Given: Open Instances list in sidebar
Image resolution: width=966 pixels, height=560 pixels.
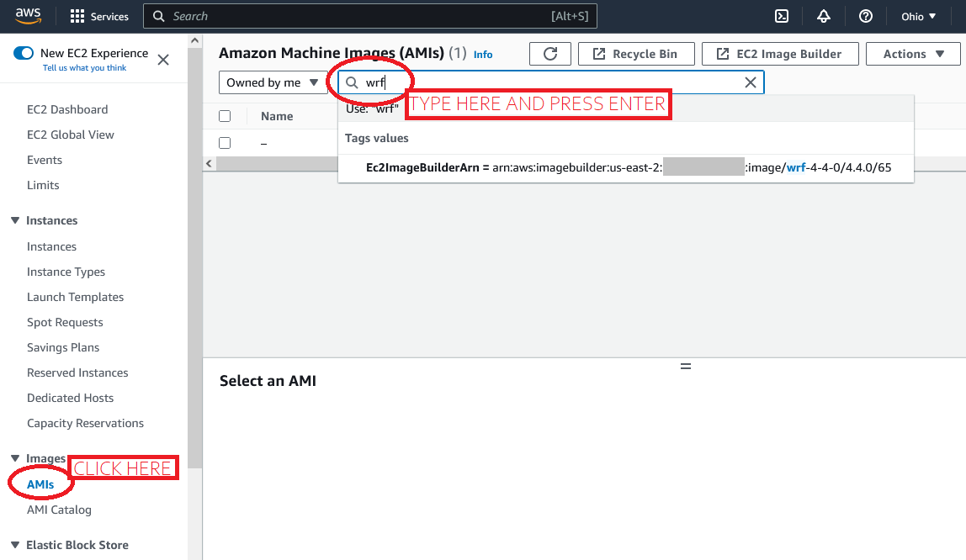Looking at the screenshot, I should tap(52, 246).
